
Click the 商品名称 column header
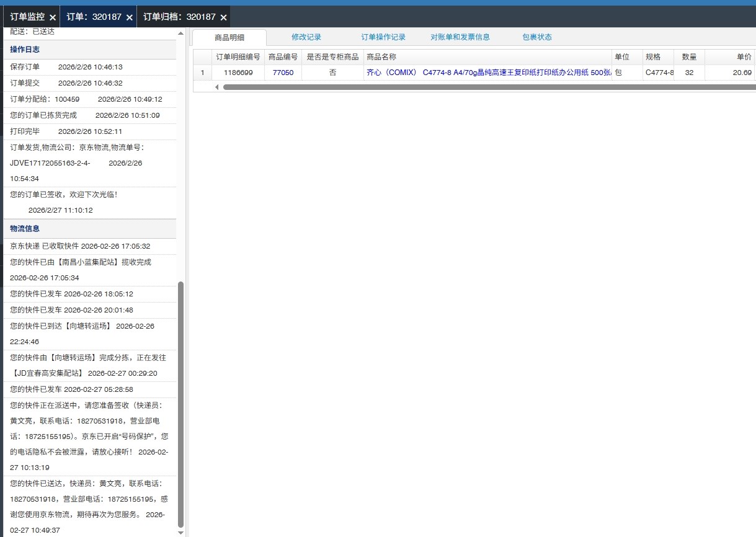click(x=487, y=57)
